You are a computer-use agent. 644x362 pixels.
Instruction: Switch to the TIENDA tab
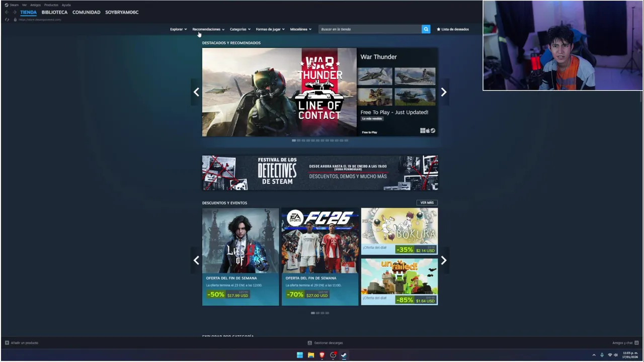(x=28, y=12)
